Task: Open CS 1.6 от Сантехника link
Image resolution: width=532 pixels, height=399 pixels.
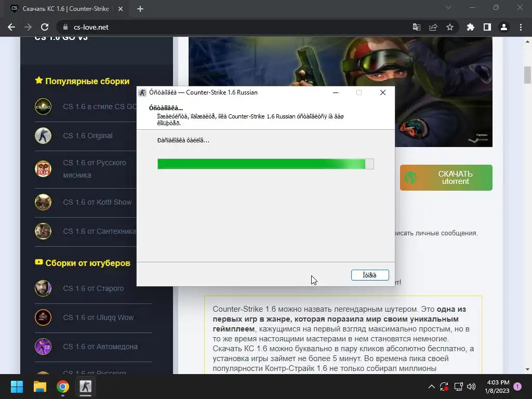Action: 99,231
